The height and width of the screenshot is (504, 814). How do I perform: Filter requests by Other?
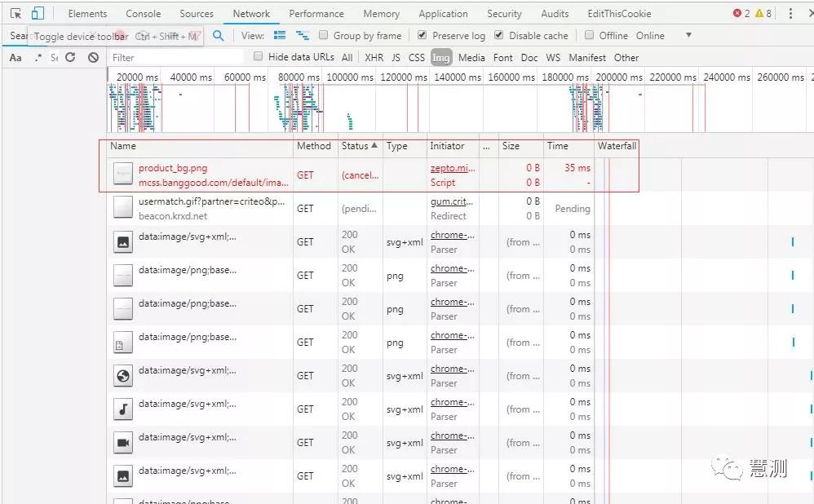[x=626, y=58]
